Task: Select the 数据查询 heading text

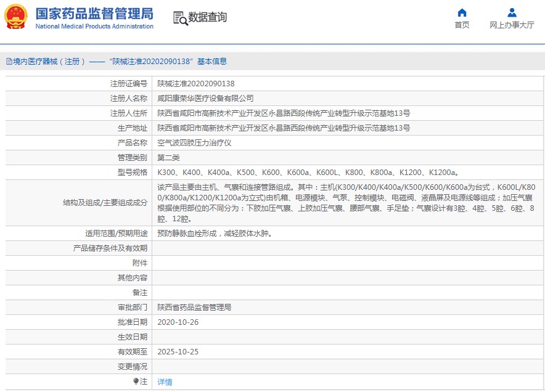Action: point(208,17)
